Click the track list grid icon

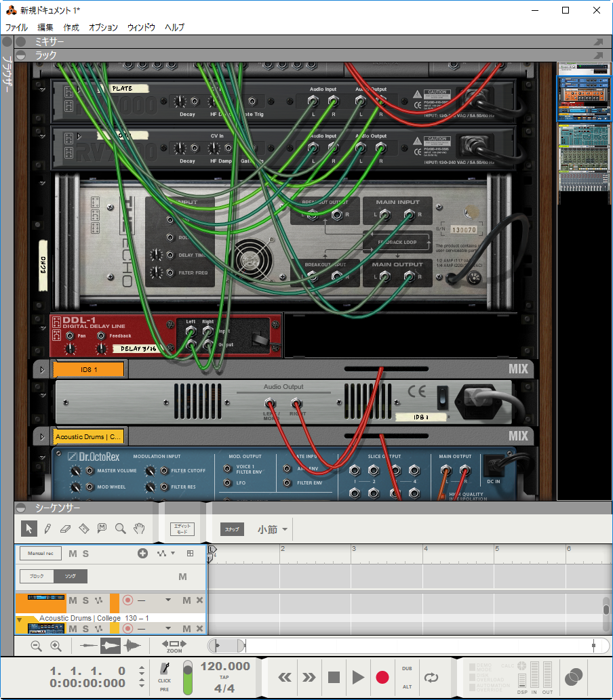191,554
